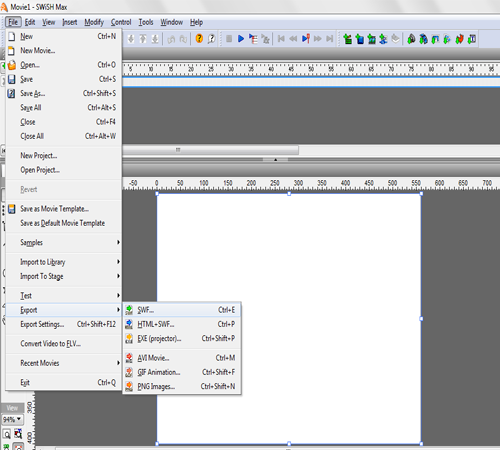Image resolution: width=500 pixels, height=450 pixels.
Task: Open the Modify menu
Action: 94,22
